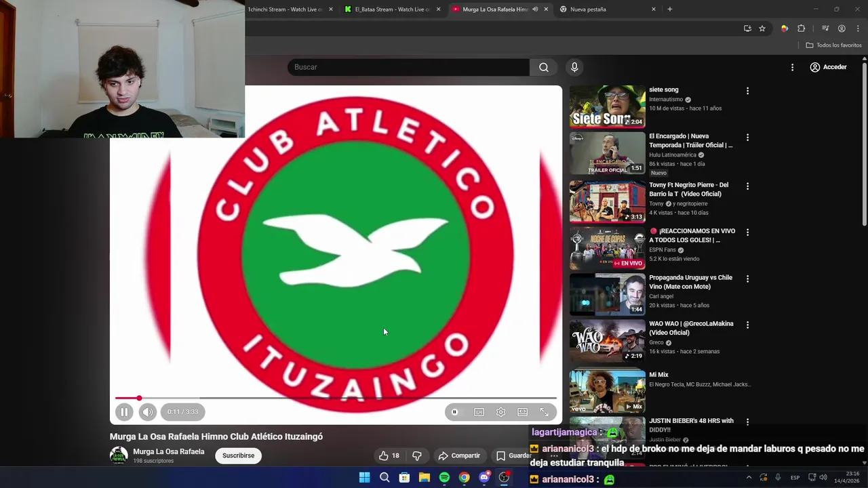Open Discord from the taskbar

484,478
